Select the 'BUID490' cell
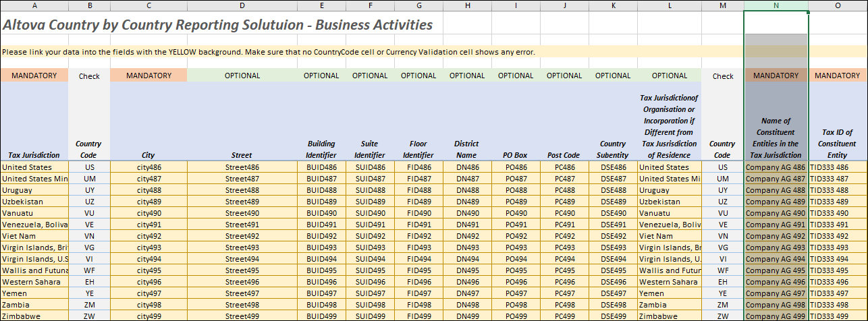The height and width of the screenshot is (321, 868). click(x=321, y=213)
